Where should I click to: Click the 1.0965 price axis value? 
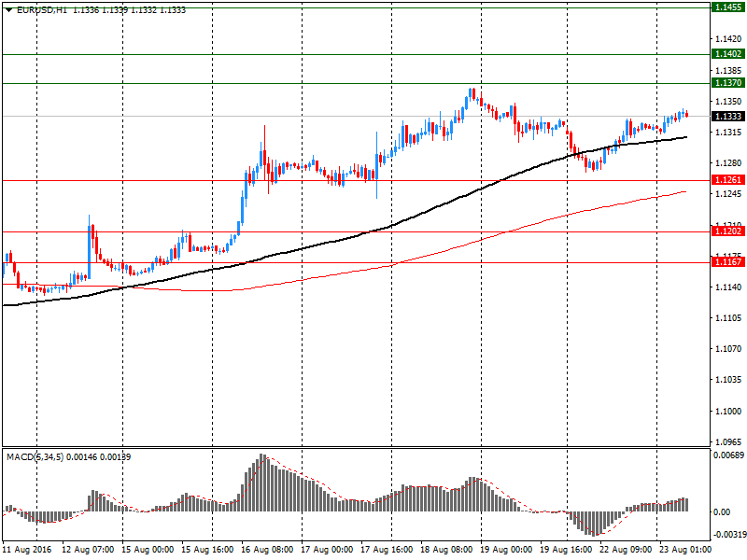pos(728,441)
